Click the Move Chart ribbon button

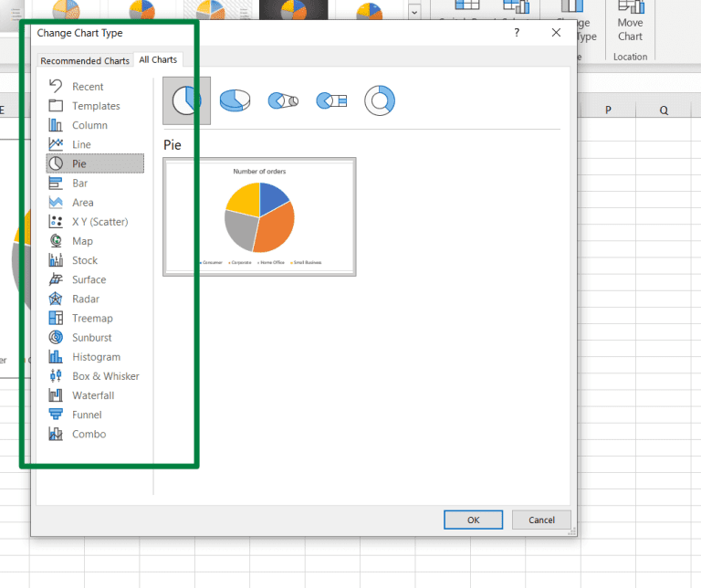click(631, 22)
